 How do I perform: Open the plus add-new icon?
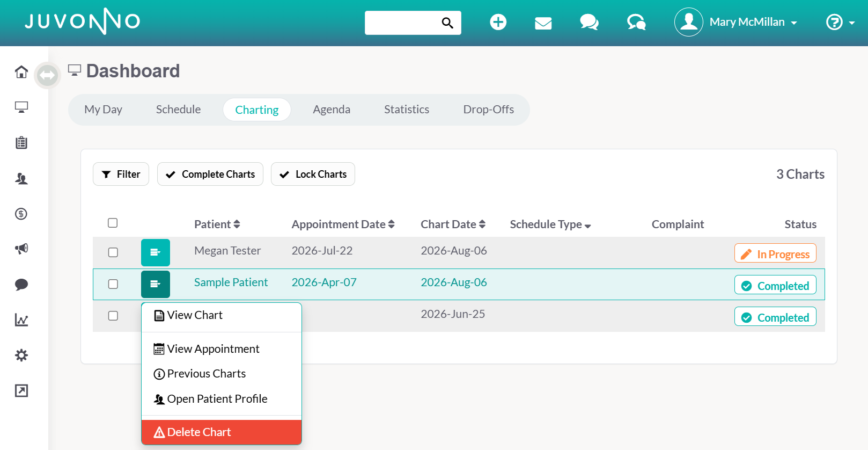click(x=498, y=22)
